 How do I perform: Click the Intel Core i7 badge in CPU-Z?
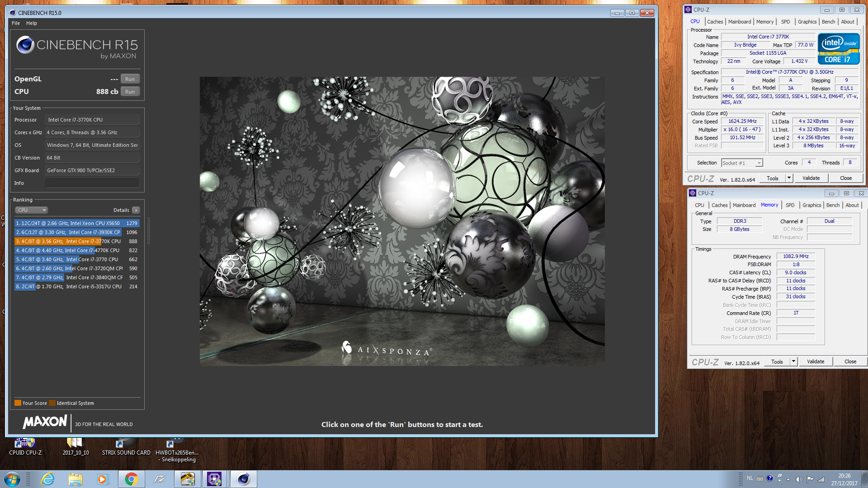point(839,49)
